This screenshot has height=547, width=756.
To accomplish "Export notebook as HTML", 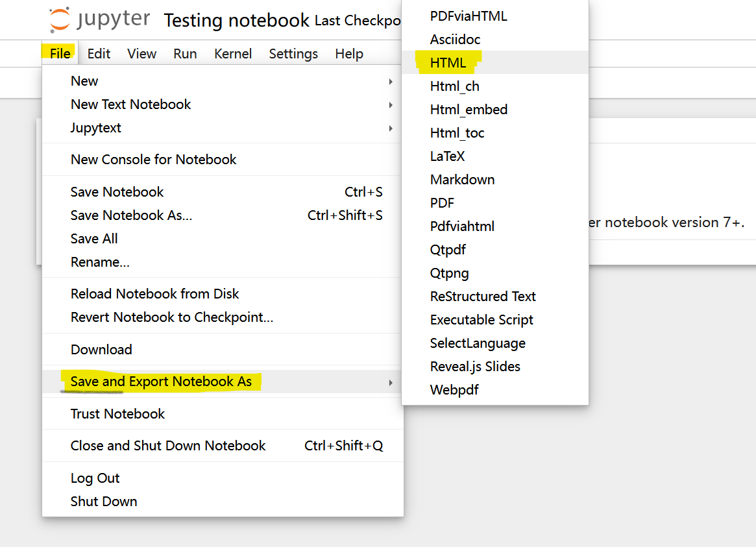I will (x=495, y=63).
